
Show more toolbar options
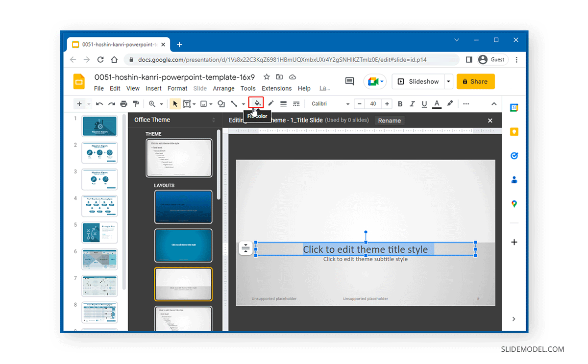[x=465, y=104]
